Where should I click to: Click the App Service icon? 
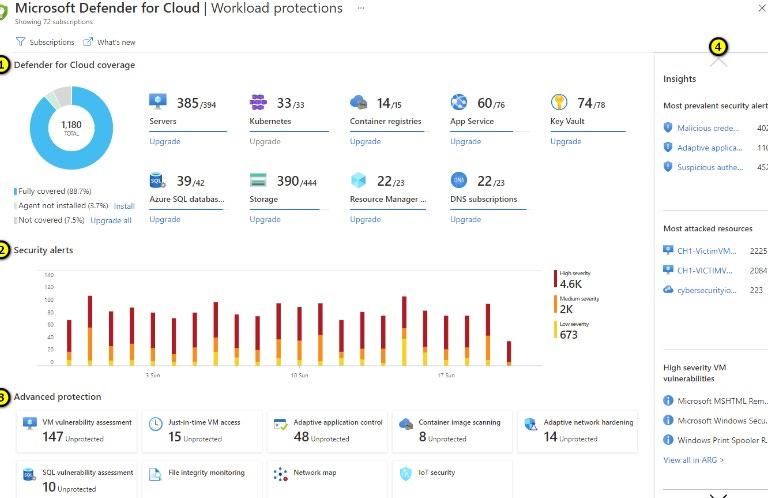[x=459, y=102]
